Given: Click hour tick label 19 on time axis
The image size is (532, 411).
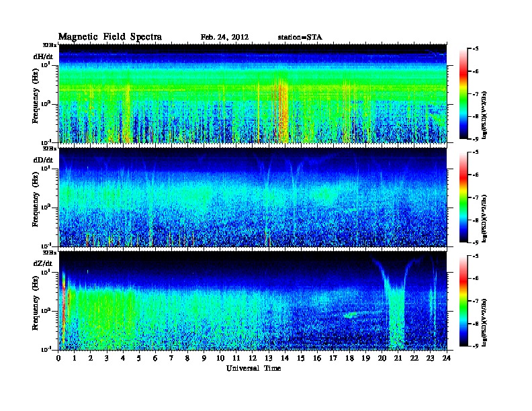Looking at the screenshot, I should [365, 359].
